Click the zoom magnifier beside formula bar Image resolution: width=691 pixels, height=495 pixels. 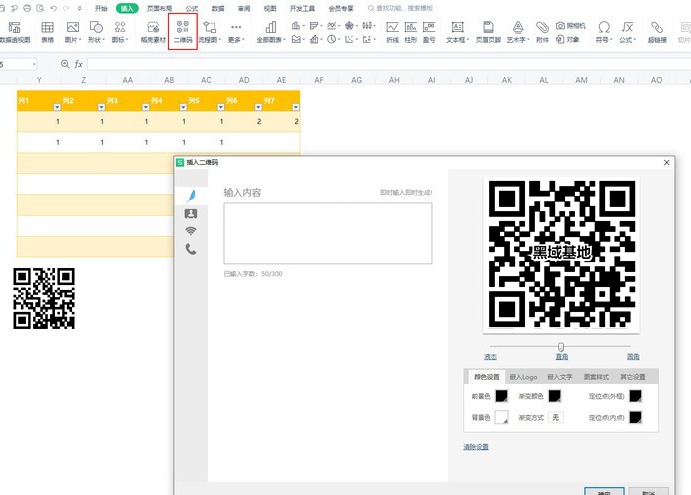point(65,64)
